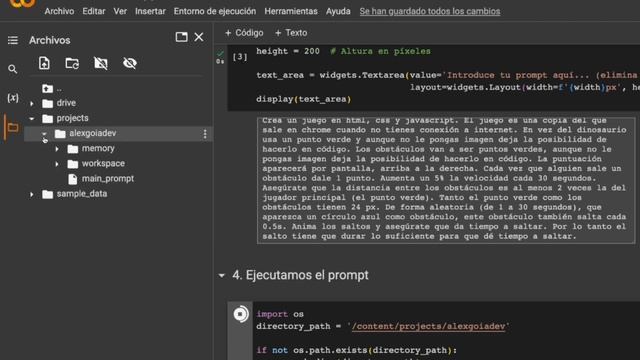Select the Files folder sidebar icon

pos(13,127)
